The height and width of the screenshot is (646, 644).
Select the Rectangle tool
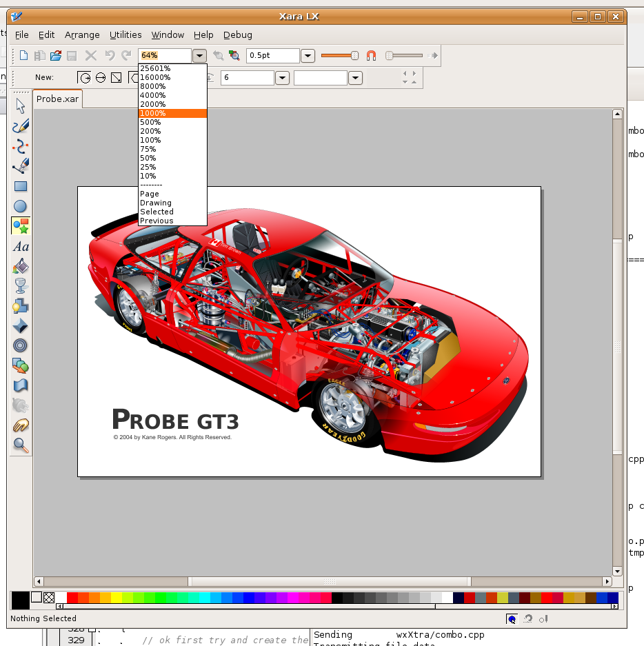(20, 186)
